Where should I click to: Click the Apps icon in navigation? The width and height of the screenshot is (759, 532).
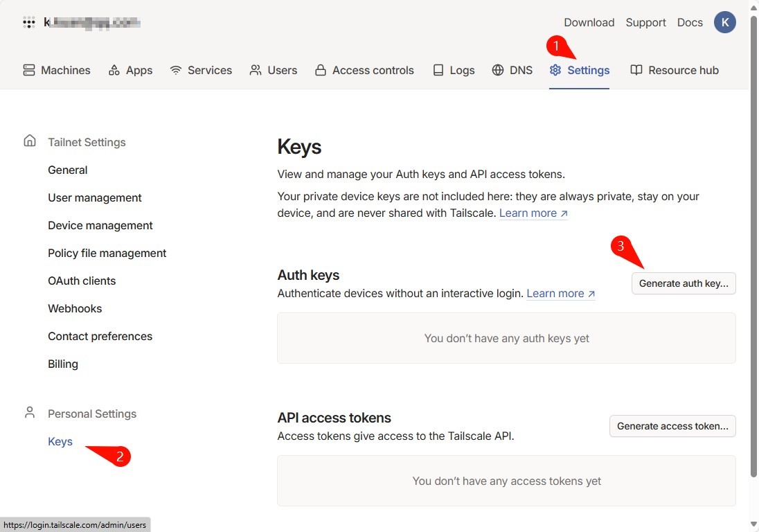point(114,70)
